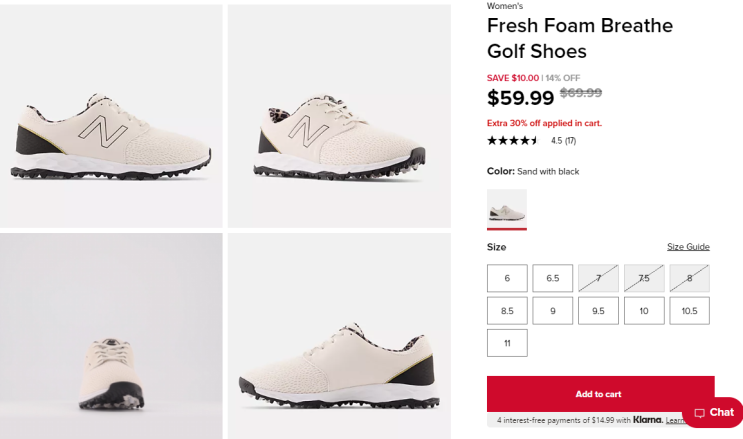Select unavailable size 8

[689, 278]
